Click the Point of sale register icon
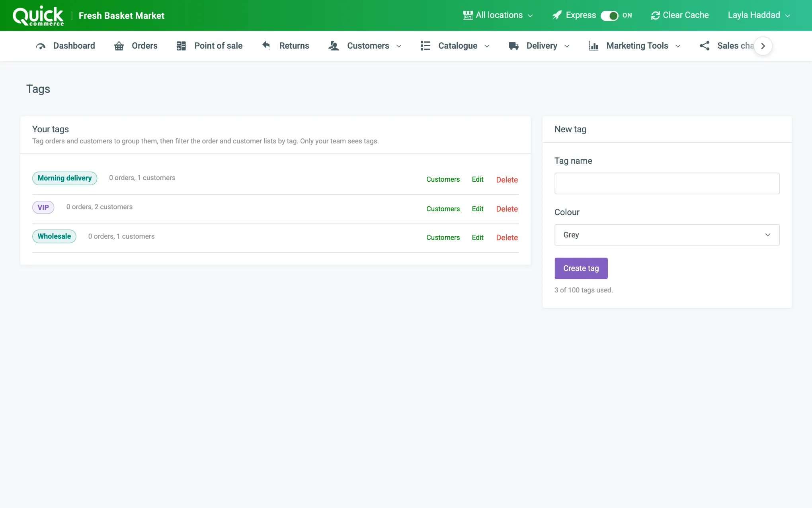Image resolution: width=812 pixels, height=508 pixels. [x=181, y=46]
